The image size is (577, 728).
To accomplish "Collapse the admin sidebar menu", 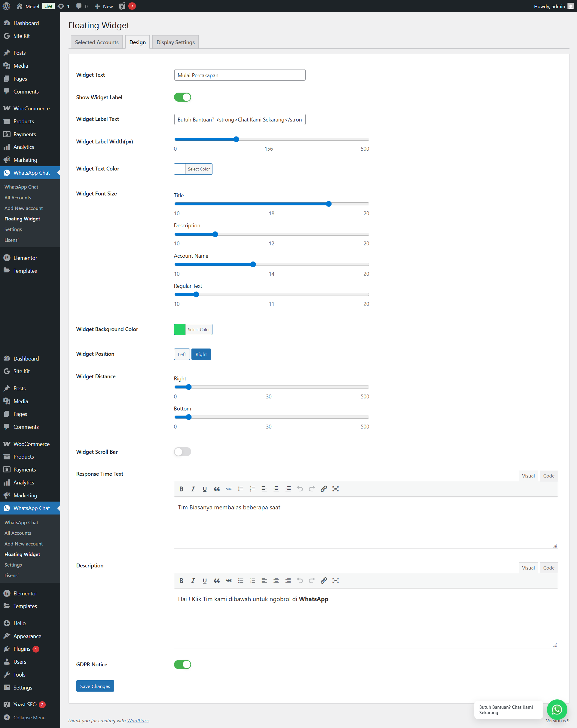I will (x=29, y=717).
